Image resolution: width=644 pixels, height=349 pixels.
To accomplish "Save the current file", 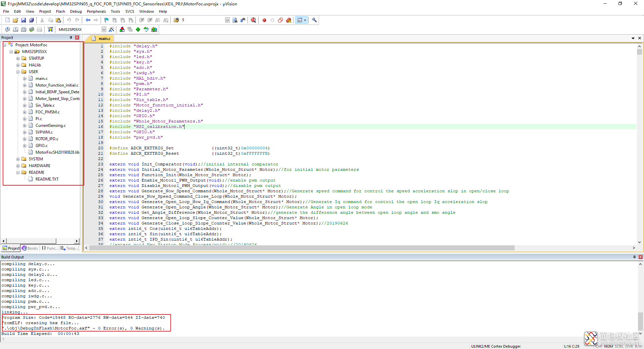I will [23, 20].
